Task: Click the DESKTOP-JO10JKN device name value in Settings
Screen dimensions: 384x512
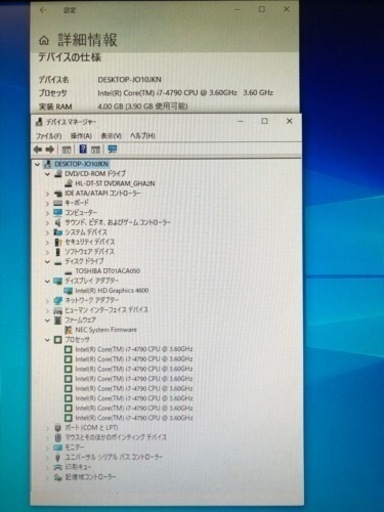Action: coord(130,80)
